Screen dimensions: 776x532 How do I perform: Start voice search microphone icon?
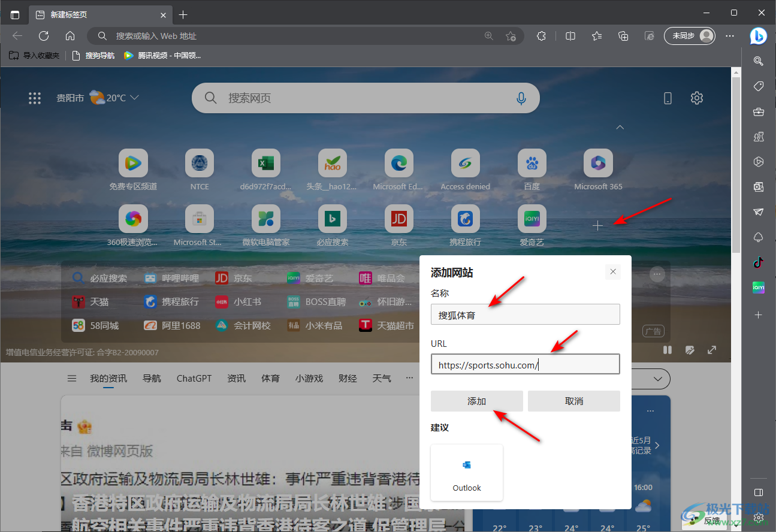(x=521, y=98)
